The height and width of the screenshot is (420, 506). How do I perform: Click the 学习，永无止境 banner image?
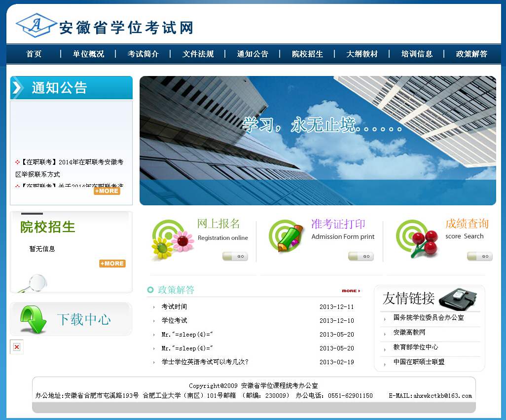pos(318,140)
